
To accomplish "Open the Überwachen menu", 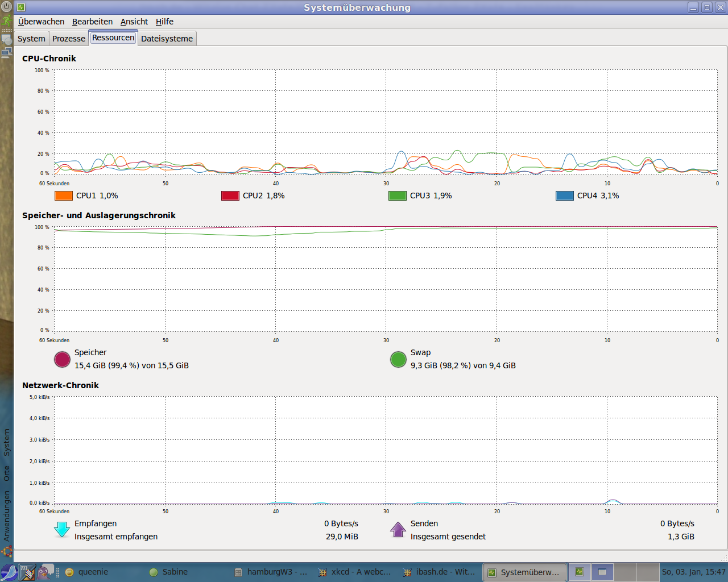I will coord(41,22).
